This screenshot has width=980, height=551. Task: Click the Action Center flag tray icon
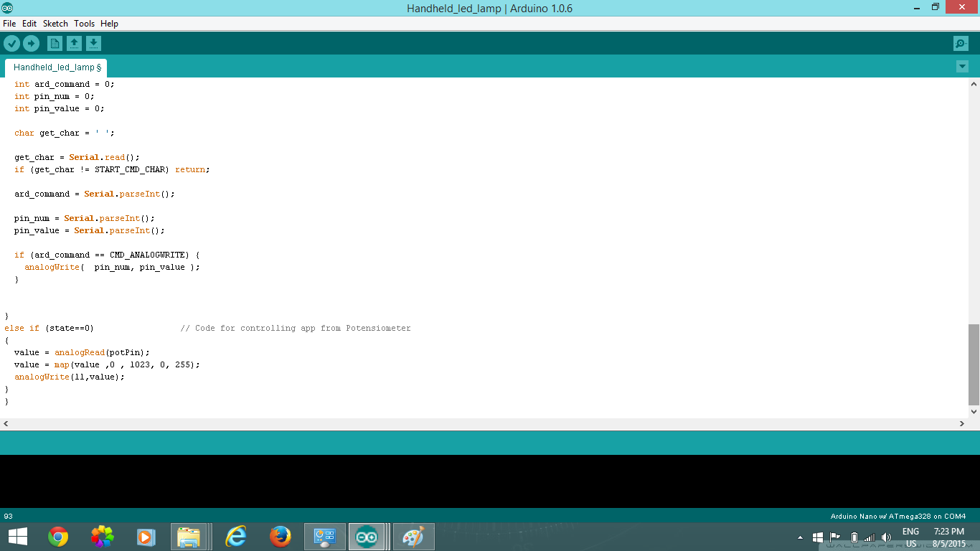[835, 537]
